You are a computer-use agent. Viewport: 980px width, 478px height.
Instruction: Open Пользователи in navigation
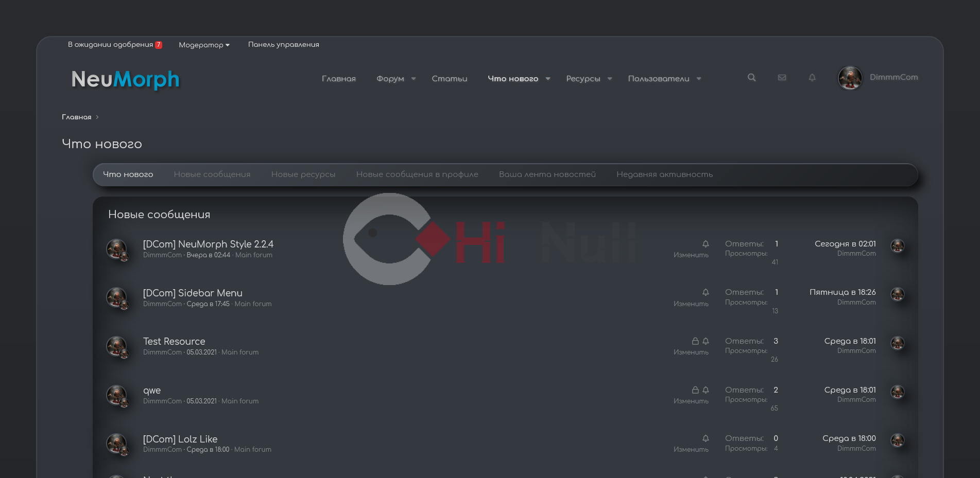[659, 79]
